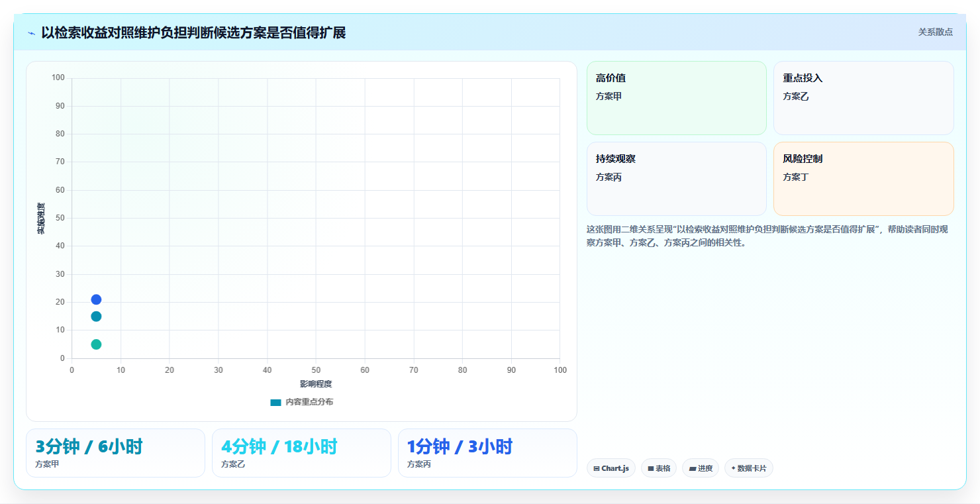Select the 重点投入 方案乙 quadrant card
This screenshot has height=504, width=980.
(x=863, y=98)
